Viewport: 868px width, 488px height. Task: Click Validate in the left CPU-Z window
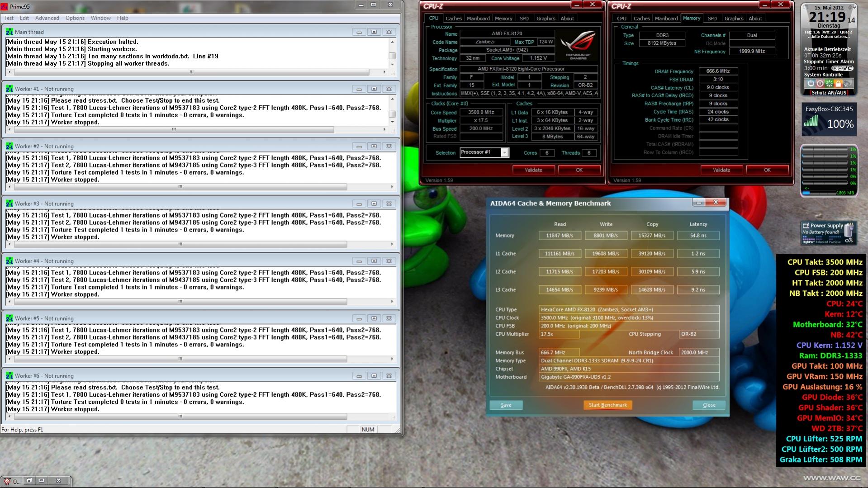coord(533,170)
